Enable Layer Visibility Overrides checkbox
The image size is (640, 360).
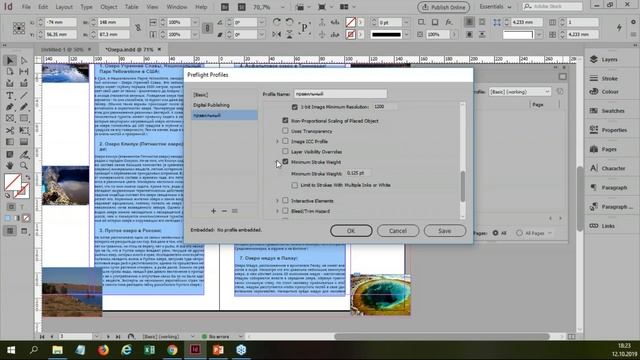[x=285, y=151]
